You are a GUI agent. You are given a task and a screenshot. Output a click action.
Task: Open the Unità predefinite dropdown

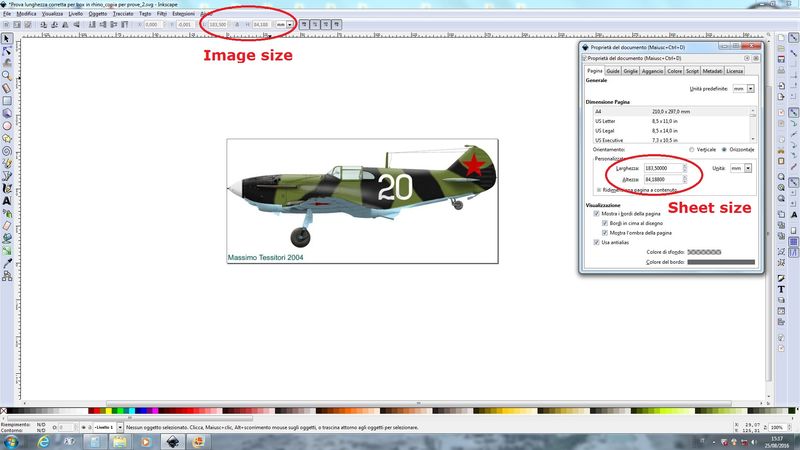pos(743,89)
